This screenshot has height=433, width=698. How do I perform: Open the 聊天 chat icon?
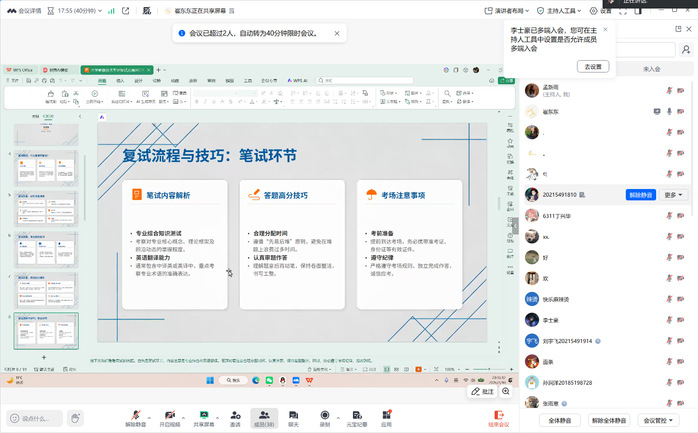pyautogui.click(x=294, y=414)
